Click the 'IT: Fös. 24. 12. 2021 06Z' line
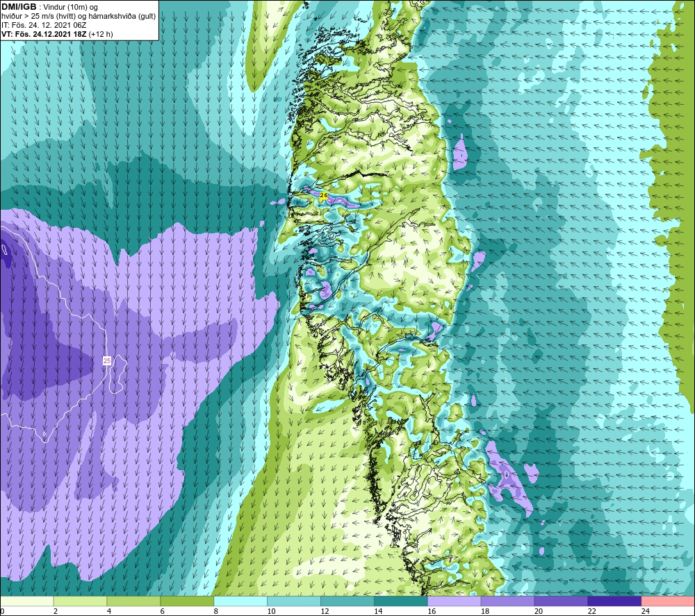Viewport: 695px width, 616px height. pos(44,25)
